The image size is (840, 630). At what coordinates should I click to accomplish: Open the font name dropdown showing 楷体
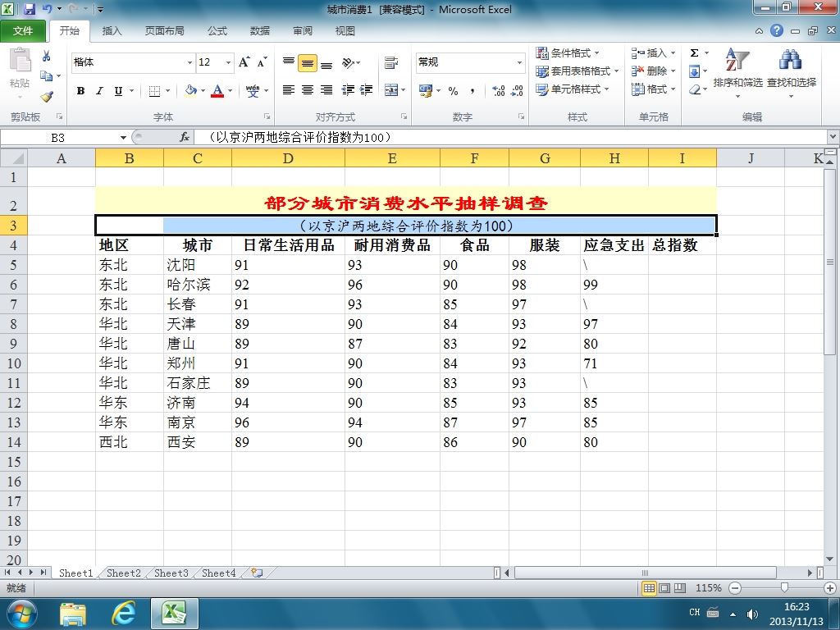pos(189,62)
